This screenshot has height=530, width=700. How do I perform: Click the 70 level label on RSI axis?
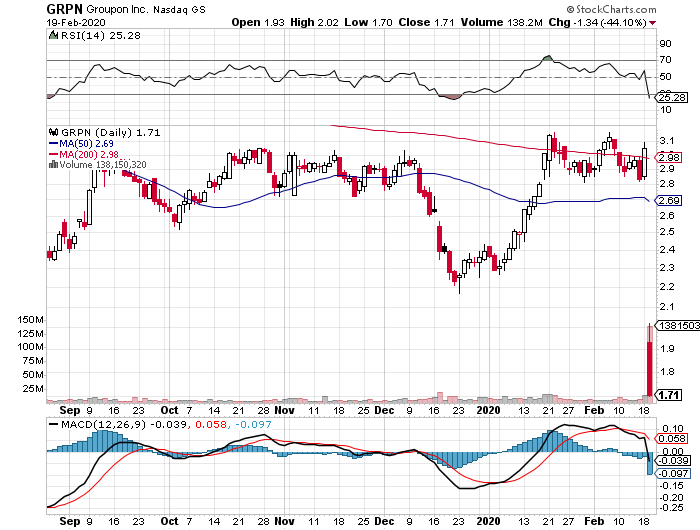click(665, 59)
